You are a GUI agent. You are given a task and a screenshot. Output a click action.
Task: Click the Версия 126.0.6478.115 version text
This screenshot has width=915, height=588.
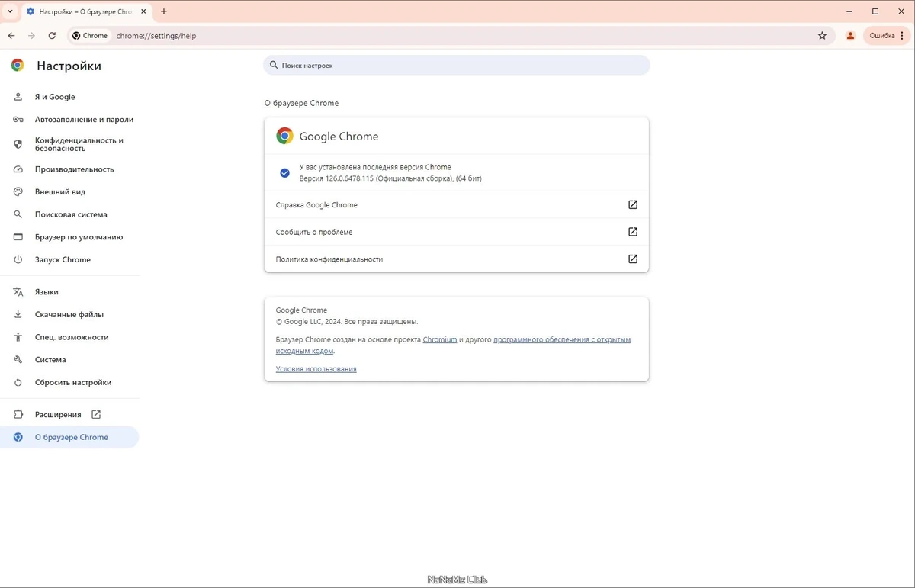coord(390,178)
